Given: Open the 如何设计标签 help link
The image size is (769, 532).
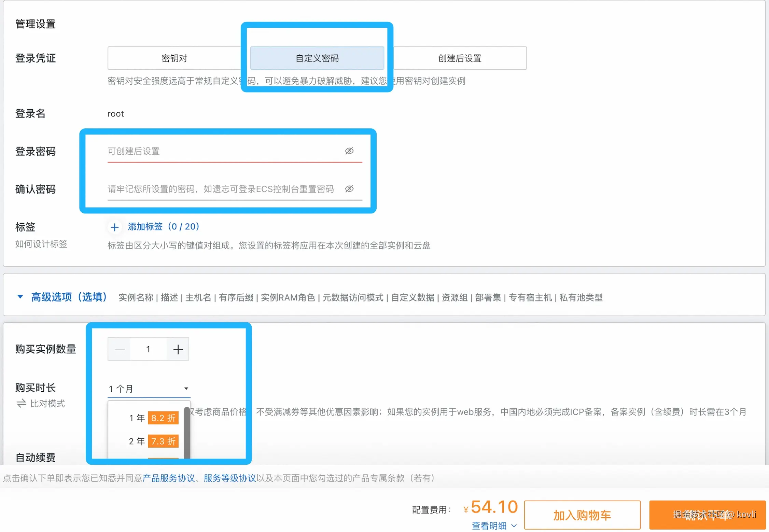Looking at the screenshot, I should (41, 244).
